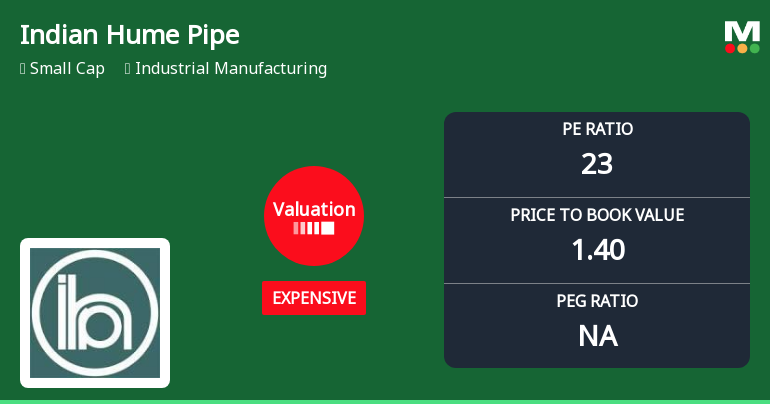Select the PE RATIO heading
This screenshot has width=770, height=404.
598,129
